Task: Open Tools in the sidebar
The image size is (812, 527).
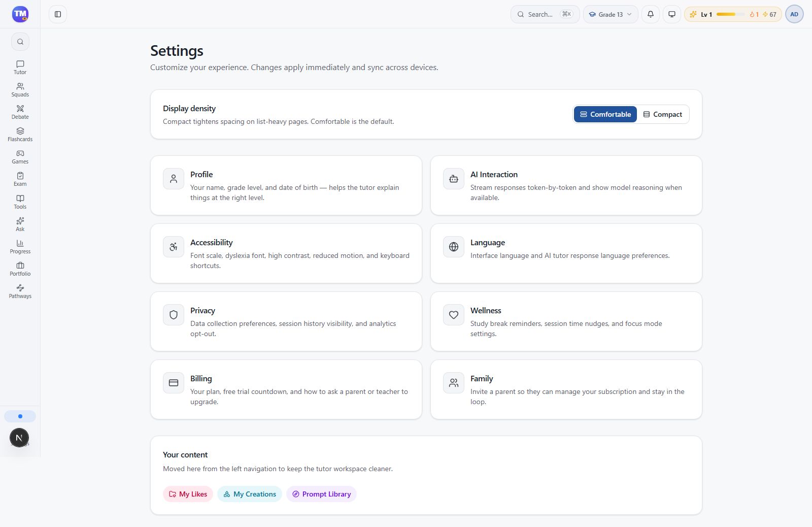Action: (20, 202)
